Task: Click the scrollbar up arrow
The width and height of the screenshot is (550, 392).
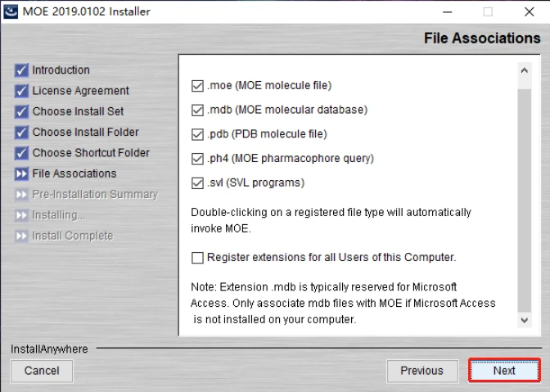Action: [x=524, y=70]
